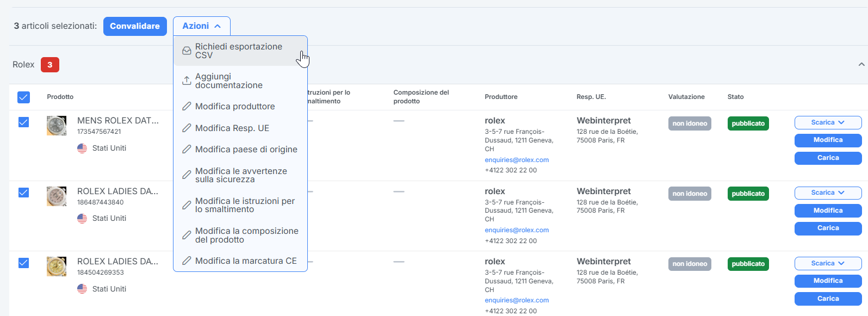The height and width of the screenshot is (316, 868).
Task: Click the Prodotto column header
Action: pos(60,97)
